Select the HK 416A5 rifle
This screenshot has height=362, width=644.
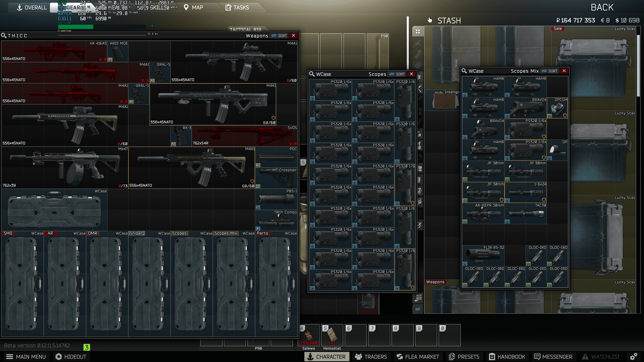[x=54, y=51]
